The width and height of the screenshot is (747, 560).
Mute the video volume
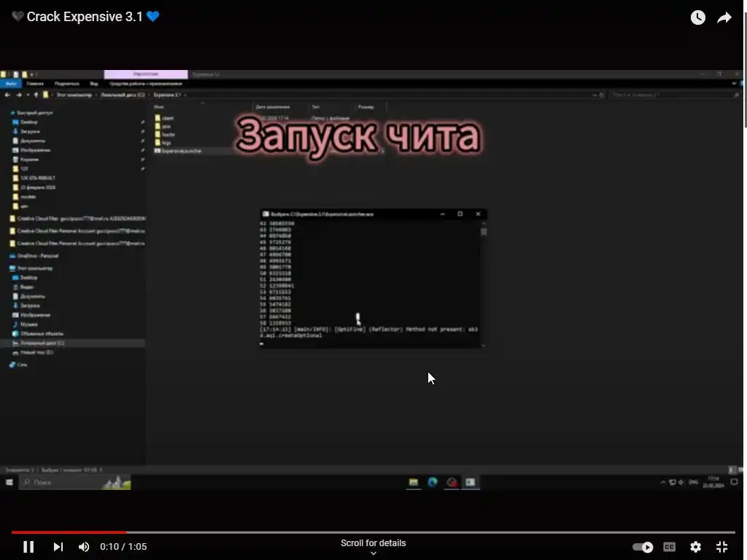84,547
